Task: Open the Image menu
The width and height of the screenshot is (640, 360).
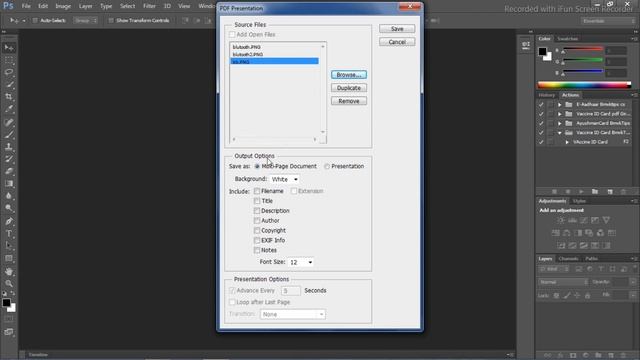Action: [x=63, y=6]
